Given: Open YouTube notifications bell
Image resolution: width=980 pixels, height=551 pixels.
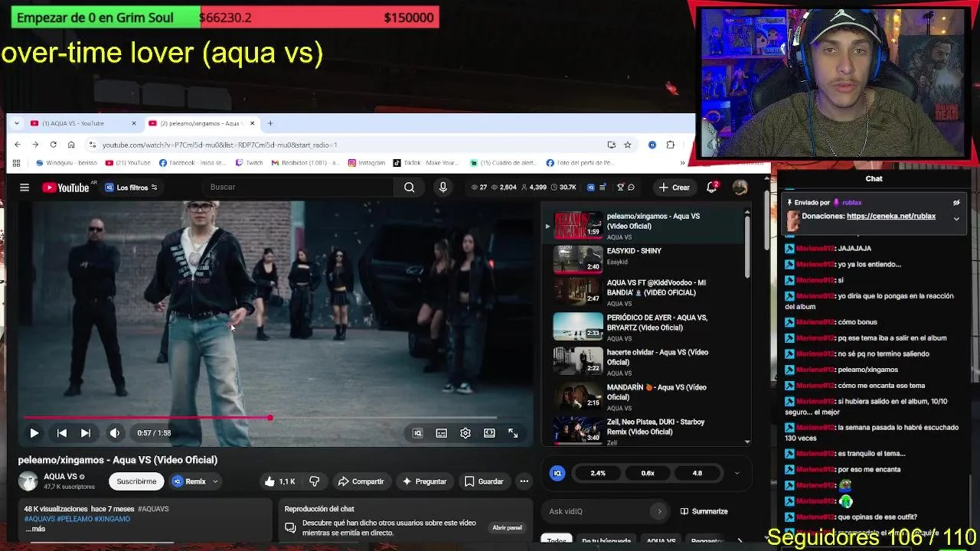Looking at the screenshot, I should click(711, 187).
